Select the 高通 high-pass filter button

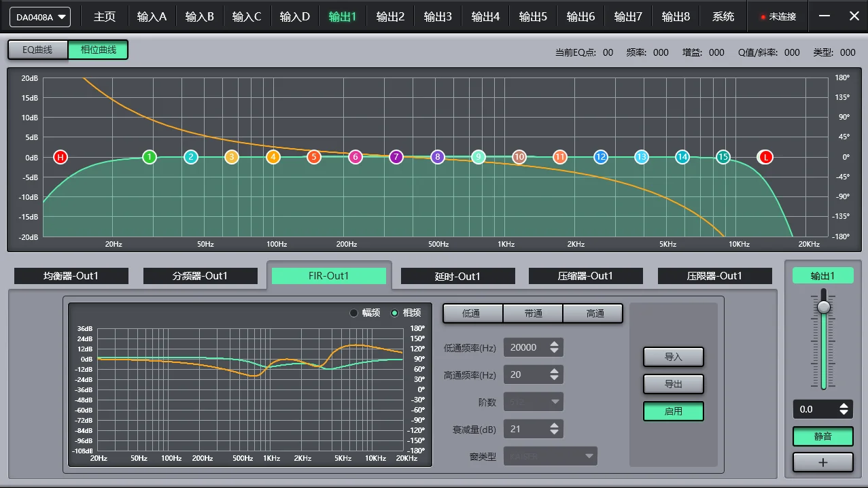tap(593, 313)
